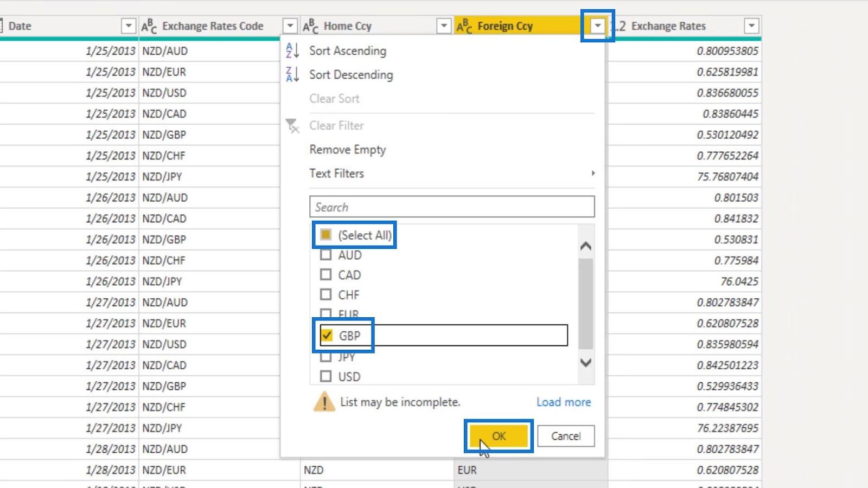Viewport: 868px width, 488px height.
Task: Click the exchange rate value 75.76807404
Action: click(727, 177)
